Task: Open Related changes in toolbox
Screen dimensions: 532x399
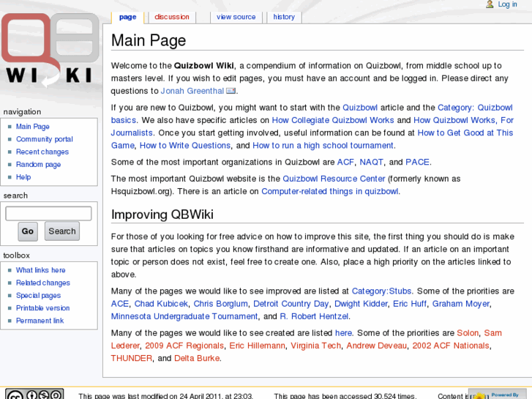Action: [x=43, y=283]
